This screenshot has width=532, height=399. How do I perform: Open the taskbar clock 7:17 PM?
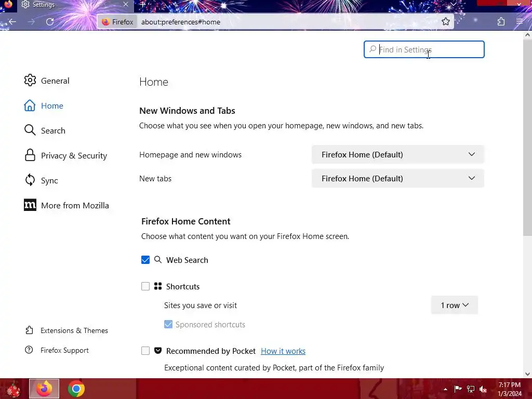click(510, 389)
